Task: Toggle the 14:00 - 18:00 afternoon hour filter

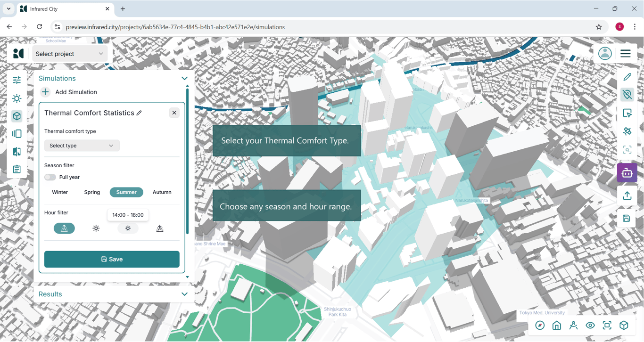Action: [128, 228]
